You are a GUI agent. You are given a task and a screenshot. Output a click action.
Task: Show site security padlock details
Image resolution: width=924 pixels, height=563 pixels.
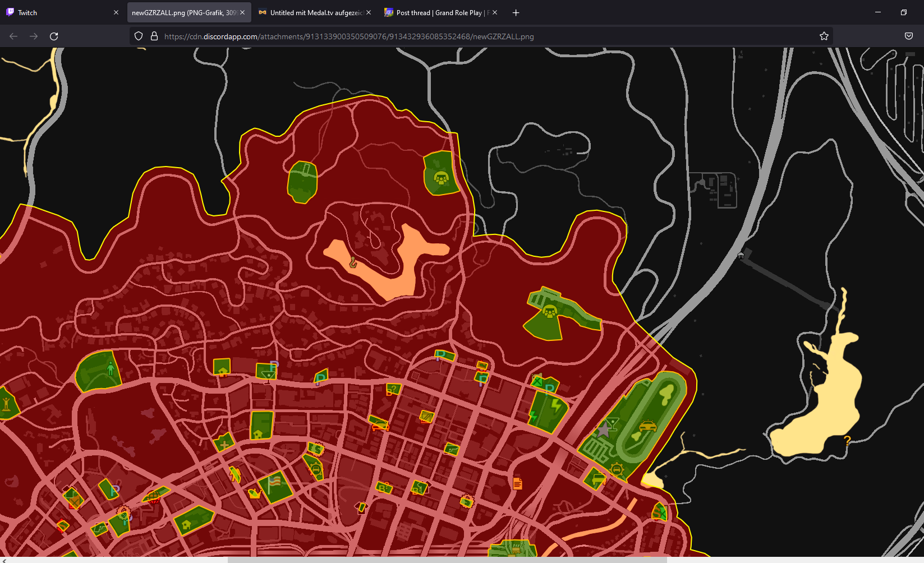coord(154,36)
